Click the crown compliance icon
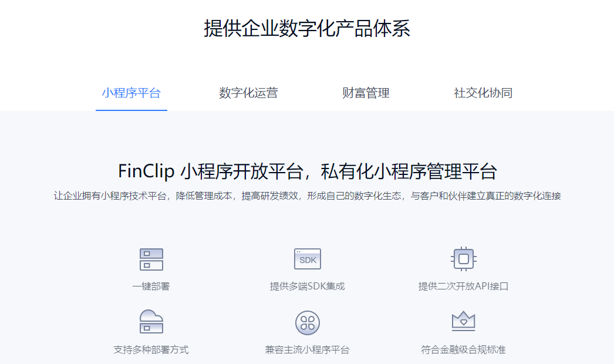The height and width of the screenshot is (364, 614). coord(464,321)
